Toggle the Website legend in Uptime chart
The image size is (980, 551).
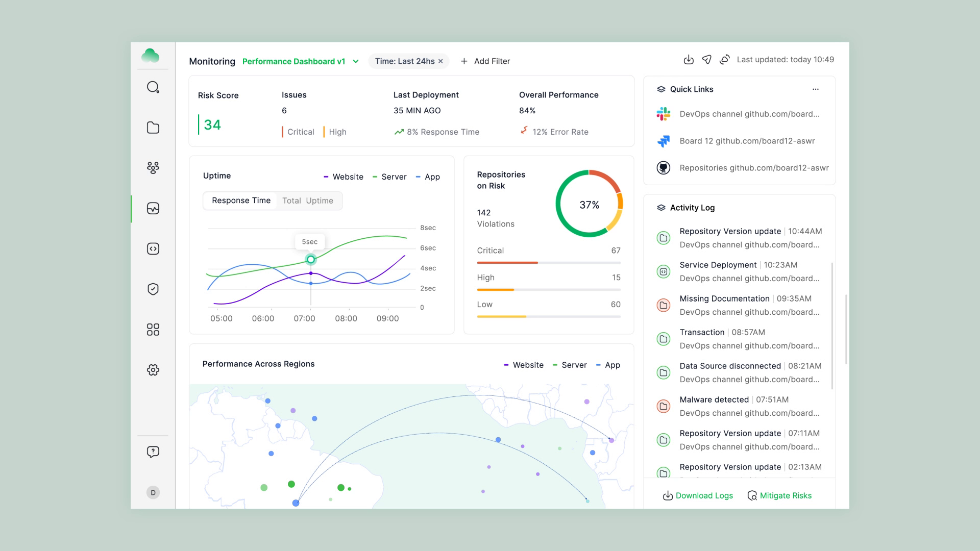coord(343,177)
